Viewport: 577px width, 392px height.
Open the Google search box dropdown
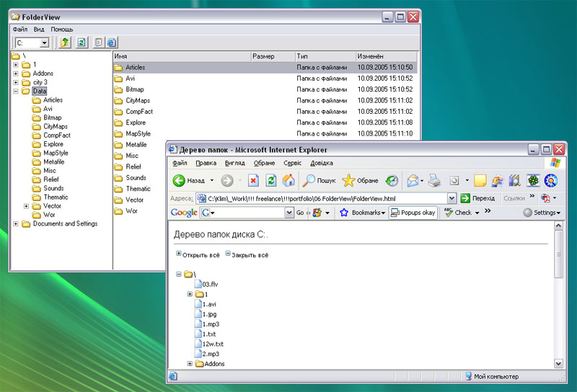point(289,213)
